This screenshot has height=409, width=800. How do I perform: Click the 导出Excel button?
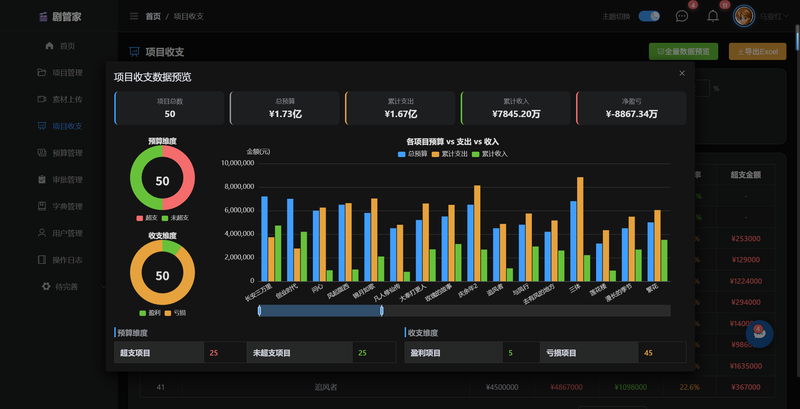pos(757,52)
